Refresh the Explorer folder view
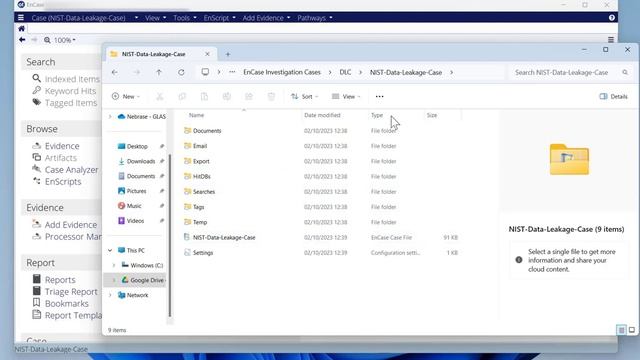The width and height of the screenshot is (640, 360). (x=181, y=72)
